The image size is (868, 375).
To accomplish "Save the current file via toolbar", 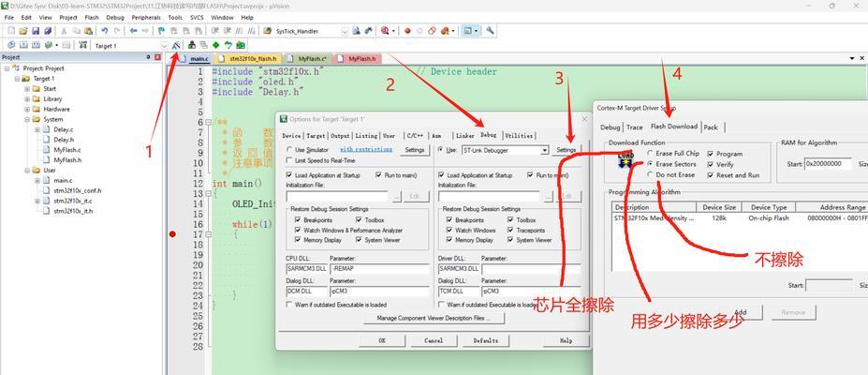I will point(36,31).
